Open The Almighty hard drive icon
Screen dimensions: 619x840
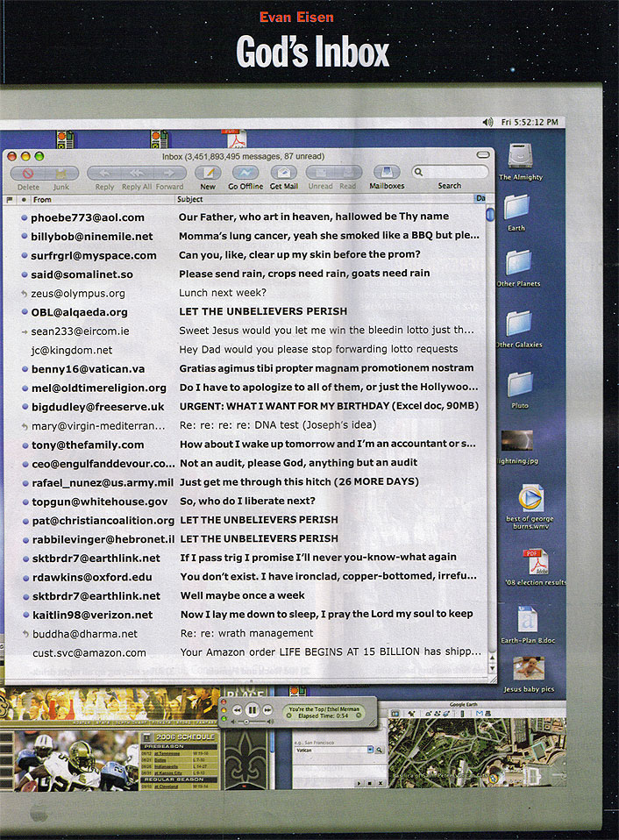520,156
